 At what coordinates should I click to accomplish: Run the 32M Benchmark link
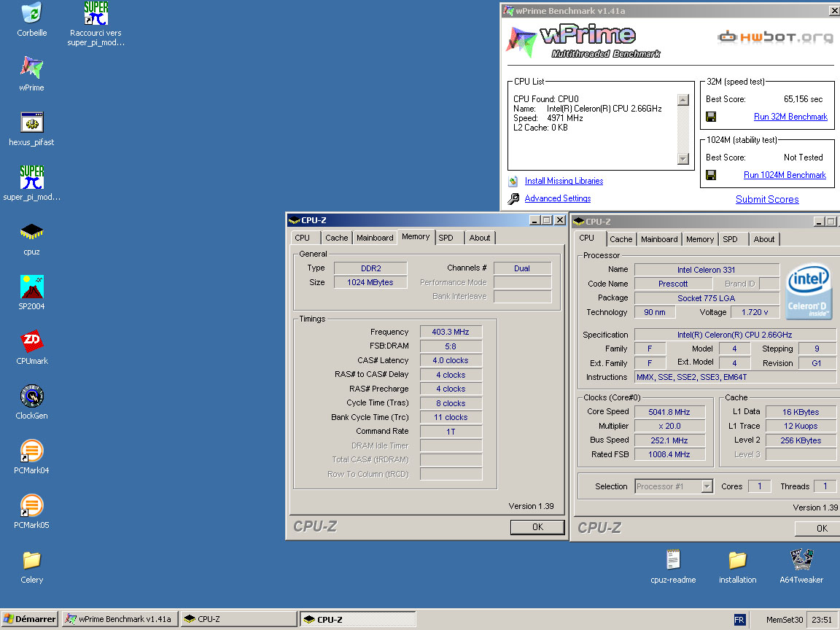pyautogui.click(x=790, y=117)
